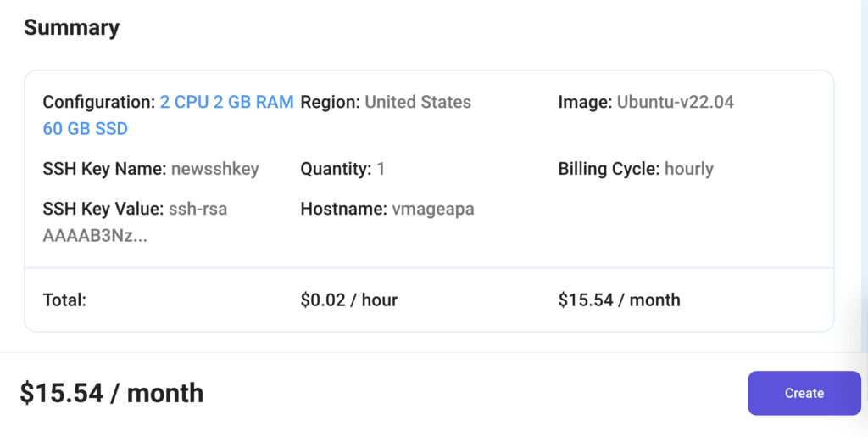Click the purple Create button
Image resolution: width=868 pixels, height=437 pixels.
point(804,393)
